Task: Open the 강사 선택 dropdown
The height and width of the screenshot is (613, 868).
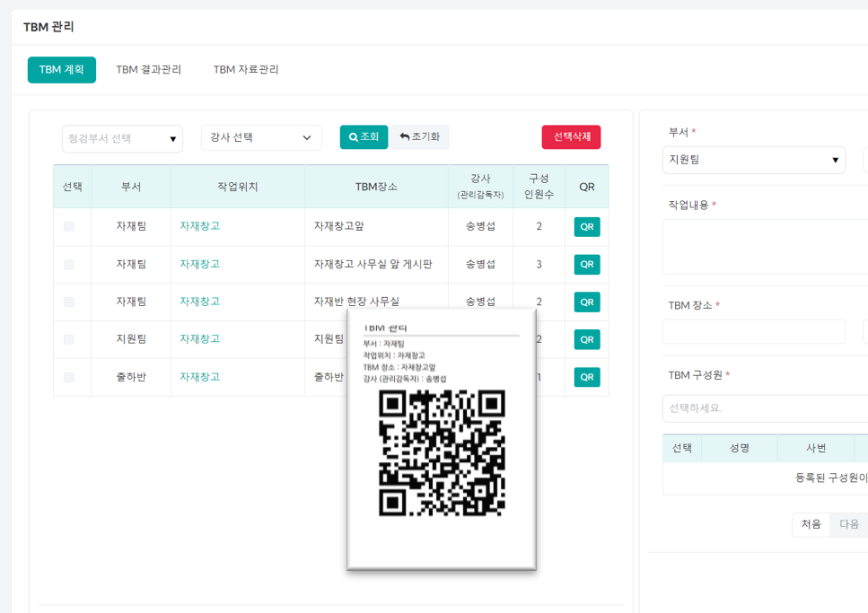Action: click(261, 138)
